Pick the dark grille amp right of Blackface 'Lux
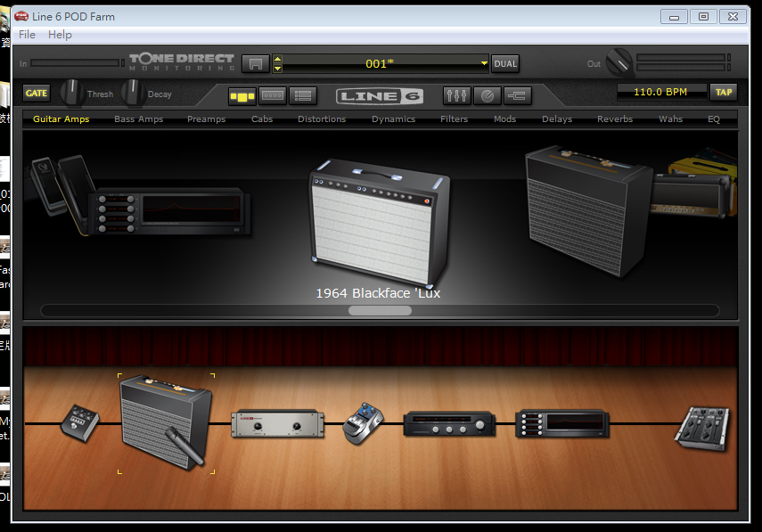 [x=588, y=211]
